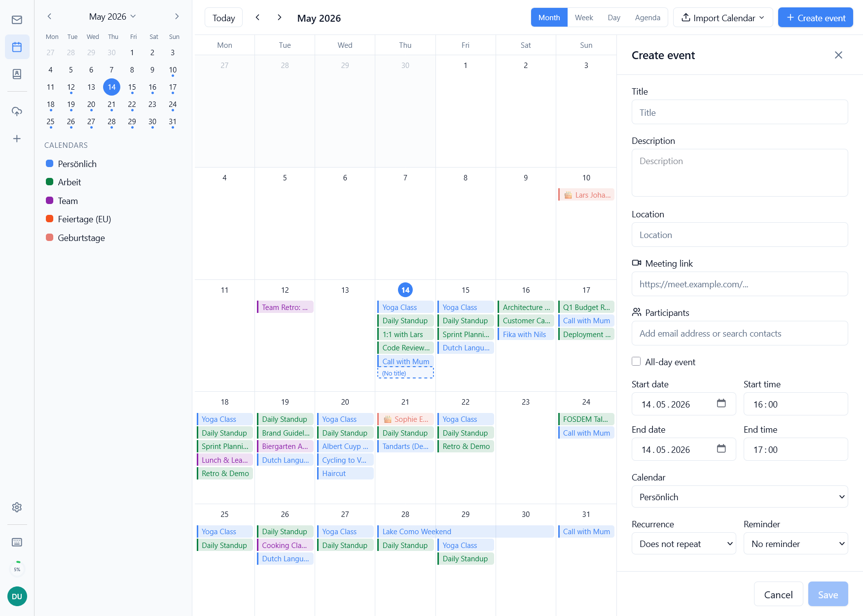Open the Fika with Nils event
Screen dimensions: 863x616
526,334
